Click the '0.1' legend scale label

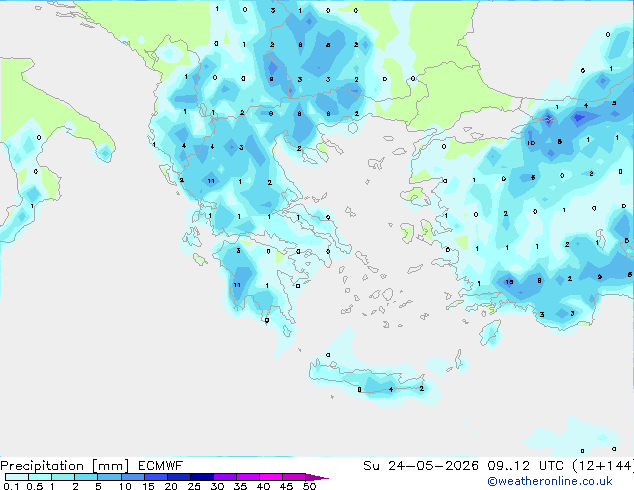point(11,486)
